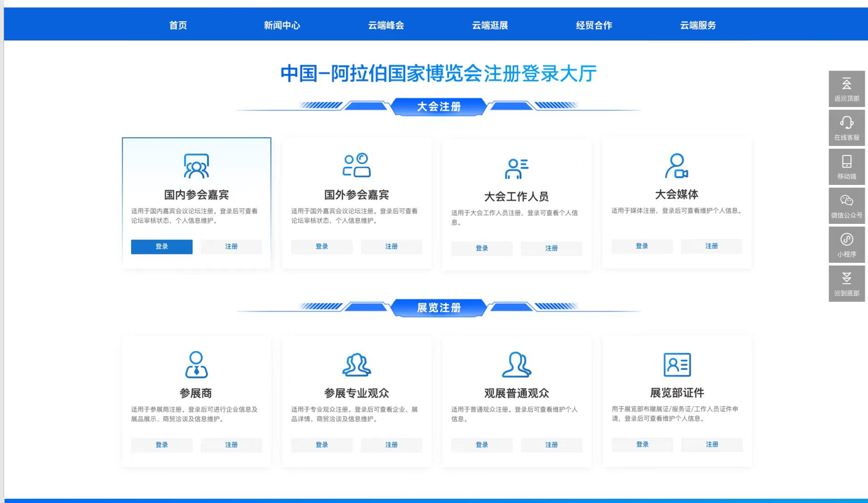Click the 展览部证件 ID card icon
Image resolution: width=868 pixels, height=503 pixels.
pos(677,364)
